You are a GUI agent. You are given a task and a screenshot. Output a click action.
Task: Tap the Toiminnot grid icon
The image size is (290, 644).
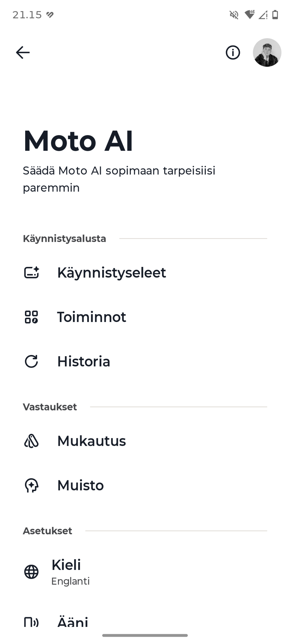pyautogui.click(x=31, y=317)
